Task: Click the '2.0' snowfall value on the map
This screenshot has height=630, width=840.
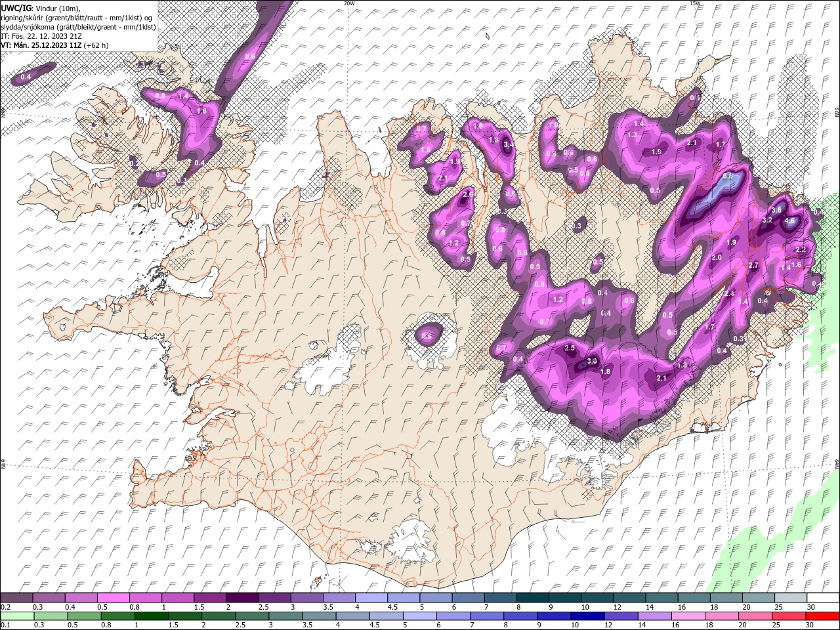Action: 717,257
